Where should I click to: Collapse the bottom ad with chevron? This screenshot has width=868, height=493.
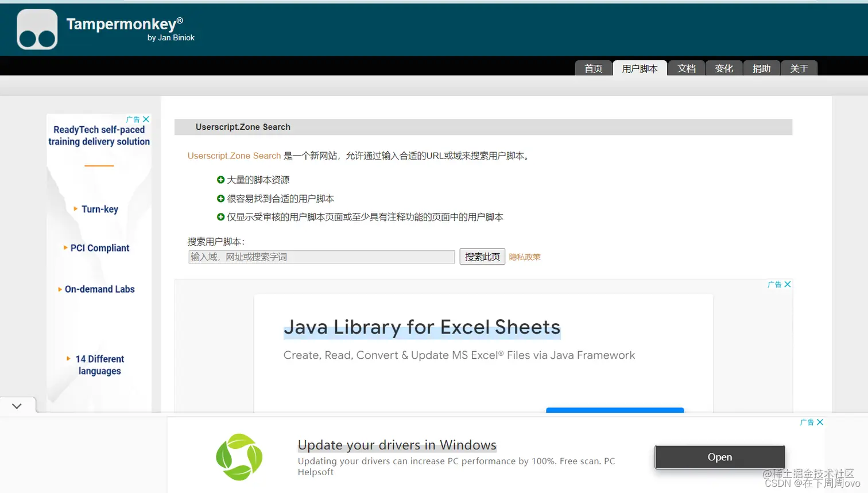17,406
